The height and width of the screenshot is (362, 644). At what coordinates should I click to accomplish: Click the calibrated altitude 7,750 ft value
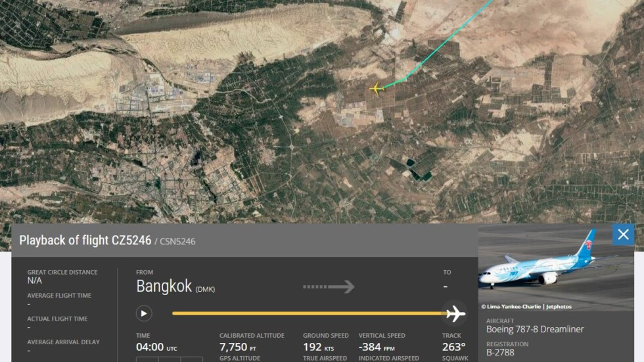[238, 348]
